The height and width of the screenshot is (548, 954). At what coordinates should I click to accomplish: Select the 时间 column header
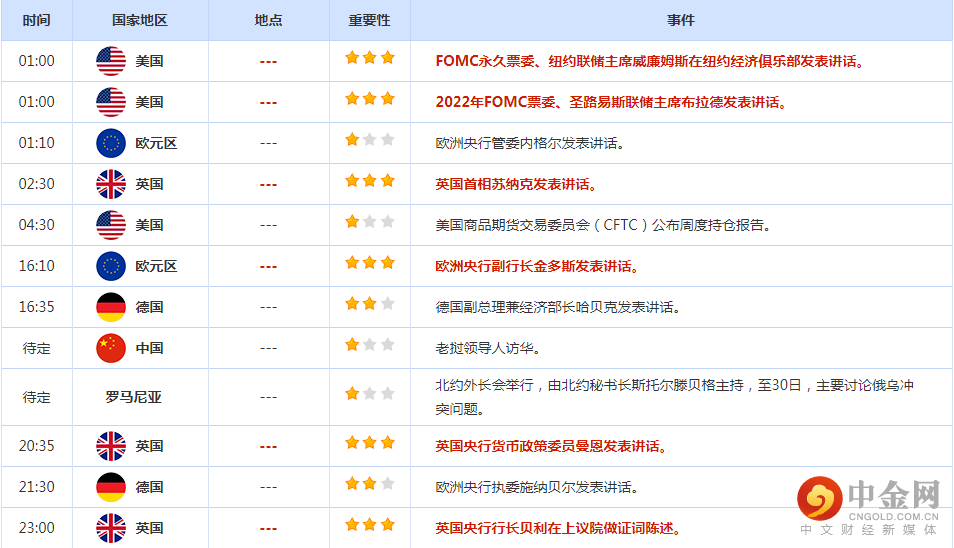(37, 20)
